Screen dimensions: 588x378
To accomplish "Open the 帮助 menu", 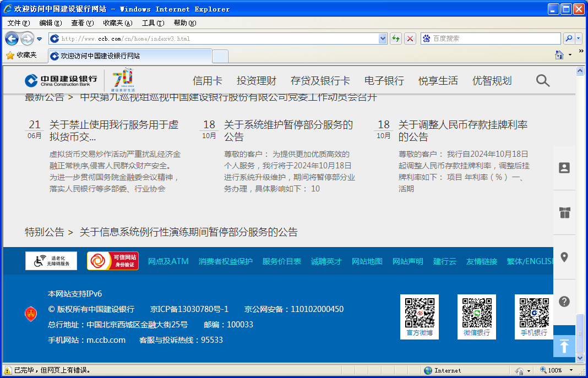I will 185,23.
